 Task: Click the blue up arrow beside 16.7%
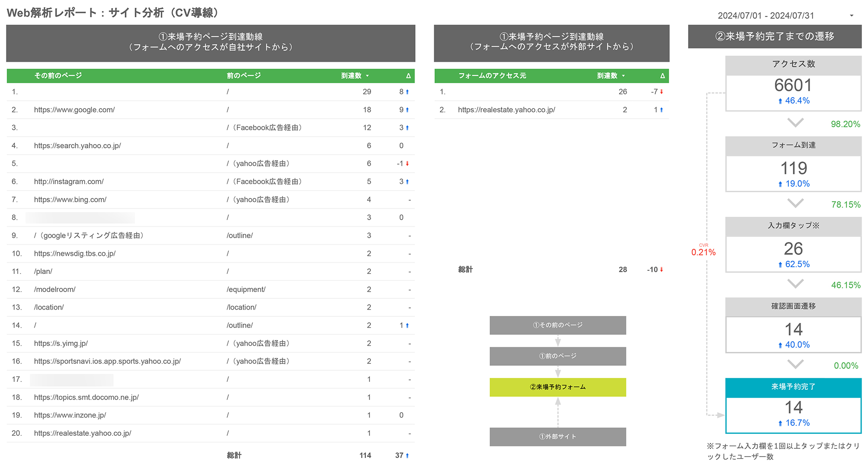[780, 423]
